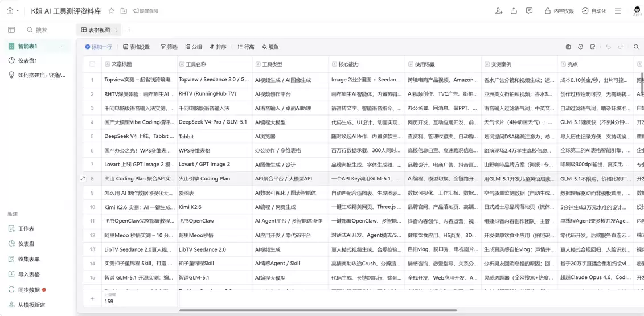Open the 筛选 filter tool

tap(169, 47)
